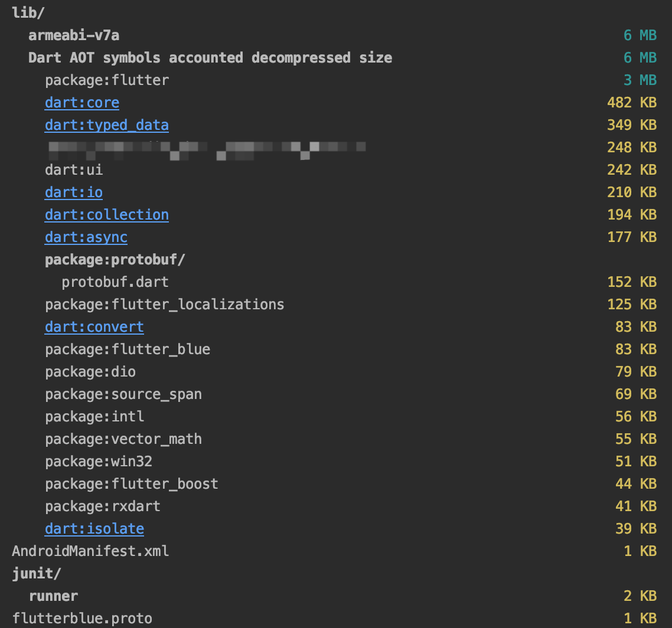
Task: Select the package:flutter row
Action: pyautogui.click(x=106, y=80)
